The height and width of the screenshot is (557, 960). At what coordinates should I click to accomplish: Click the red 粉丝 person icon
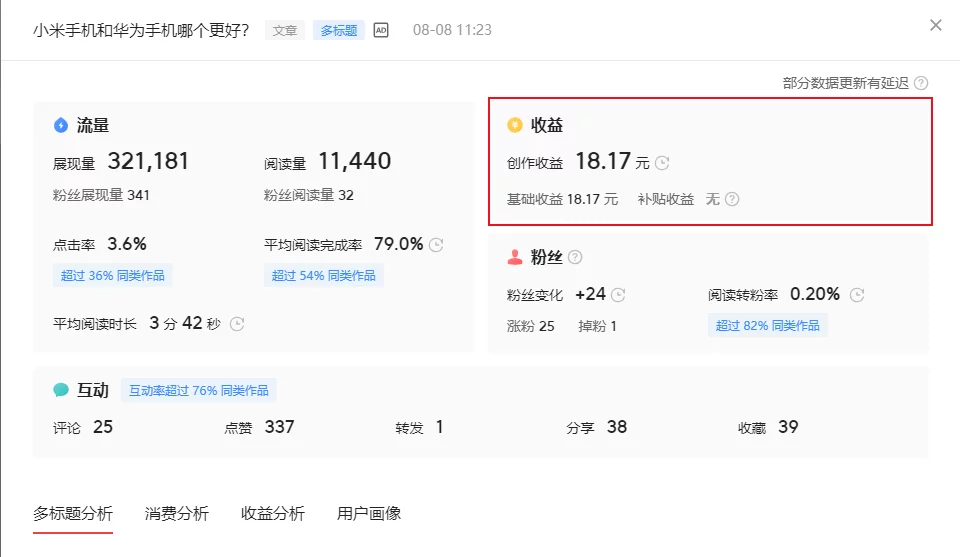(x=515, y=257)
